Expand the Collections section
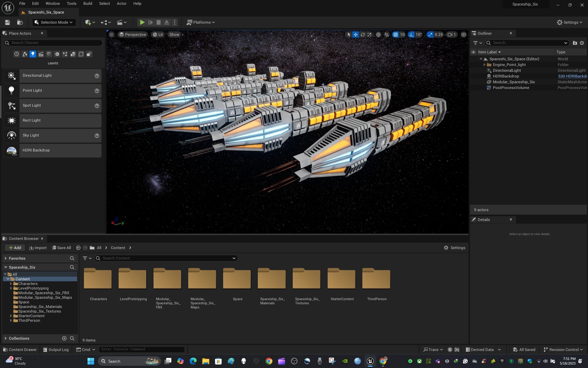 6,339
